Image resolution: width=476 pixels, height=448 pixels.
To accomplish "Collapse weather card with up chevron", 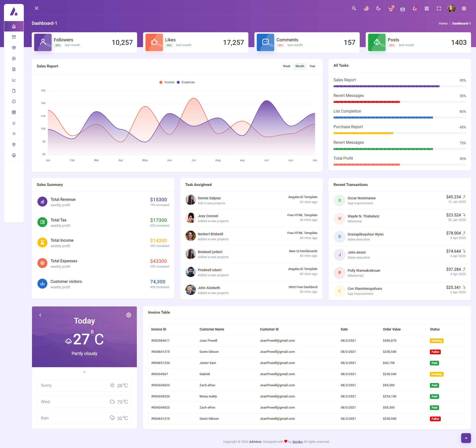I will tap(84, 372).
